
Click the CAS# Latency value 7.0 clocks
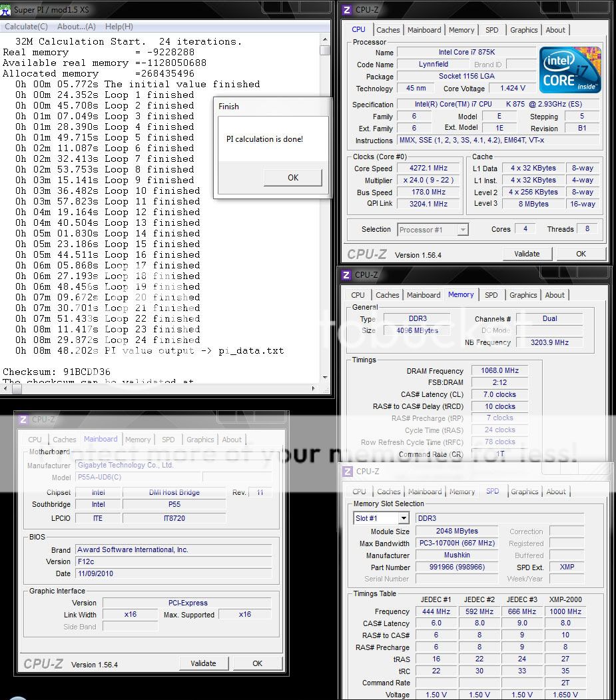(499, 395)
